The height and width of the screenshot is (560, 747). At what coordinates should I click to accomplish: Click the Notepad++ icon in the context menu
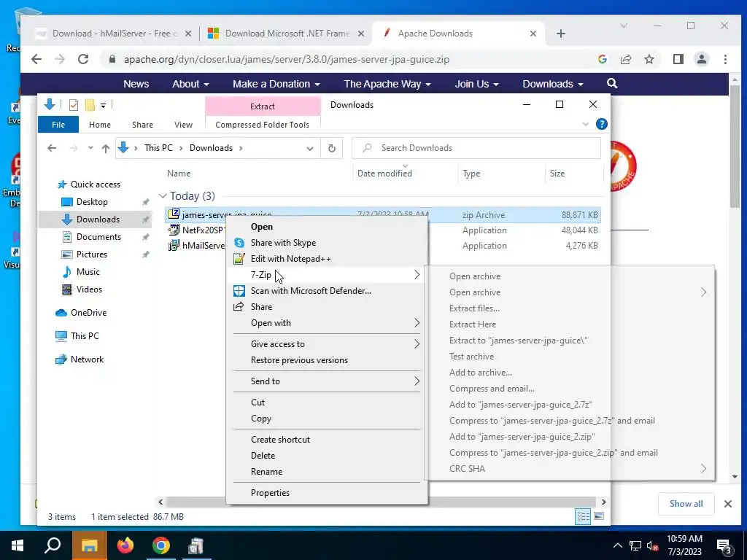[x=239, y=259]
